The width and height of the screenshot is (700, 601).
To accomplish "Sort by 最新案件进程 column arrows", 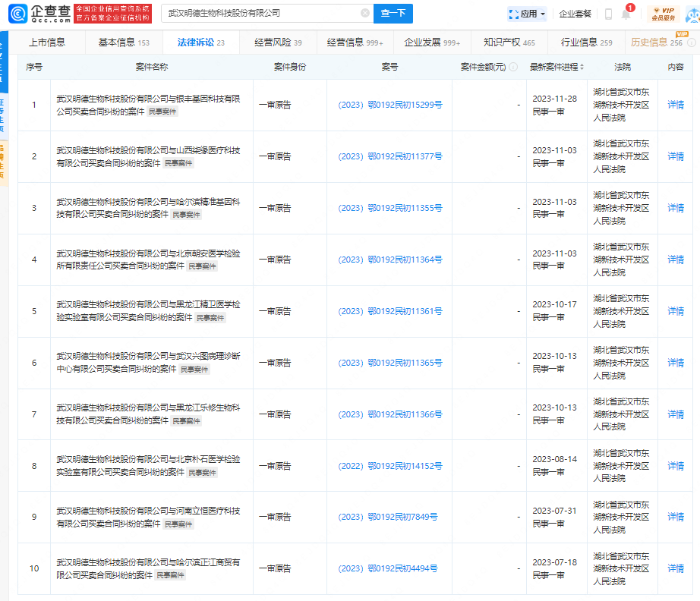I will click(582, 67).
